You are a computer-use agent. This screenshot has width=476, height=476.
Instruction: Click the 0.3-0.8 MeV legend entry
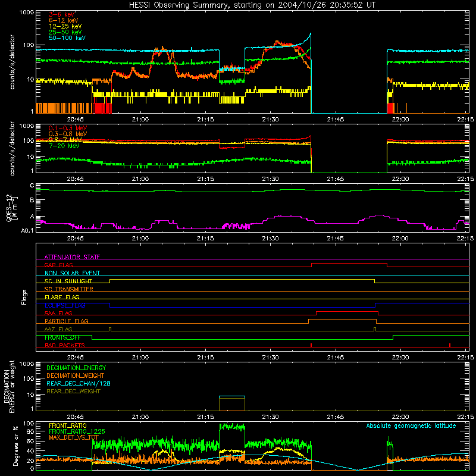(x=68, y=134)
